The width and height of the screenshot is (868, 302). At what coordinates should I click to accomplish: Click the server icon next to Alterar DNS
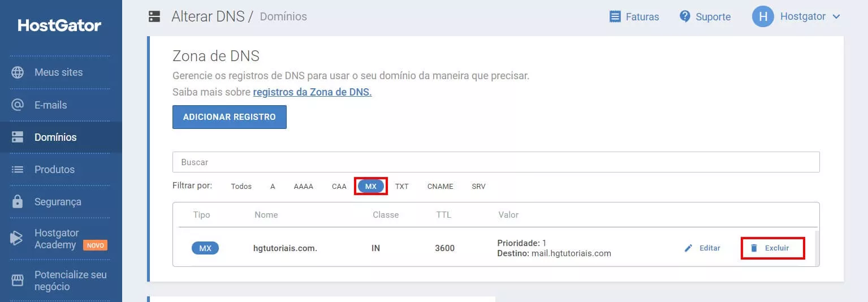point(154,16)
